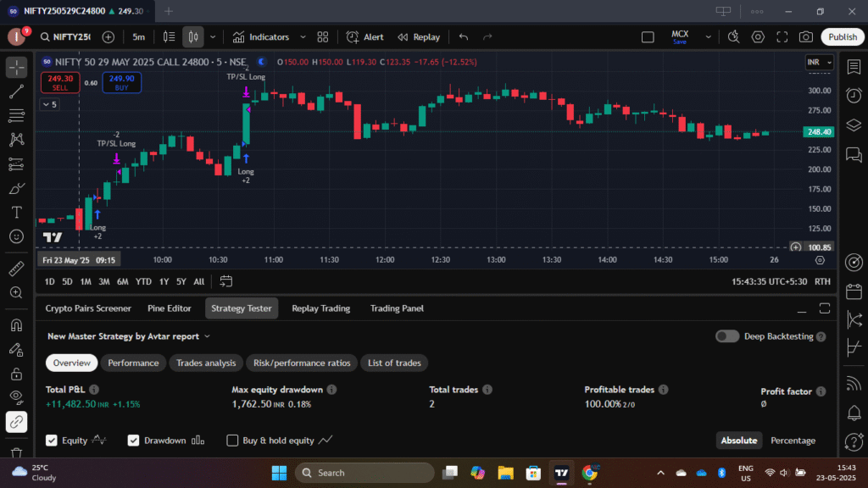
Task: Set chart range to 1D
Action: click(49, 281)
